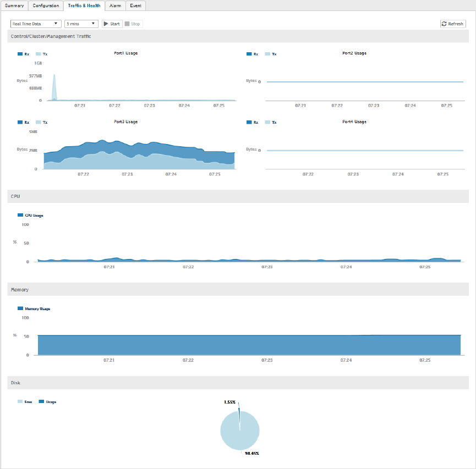Open the Event tab

tap(136, 5)
